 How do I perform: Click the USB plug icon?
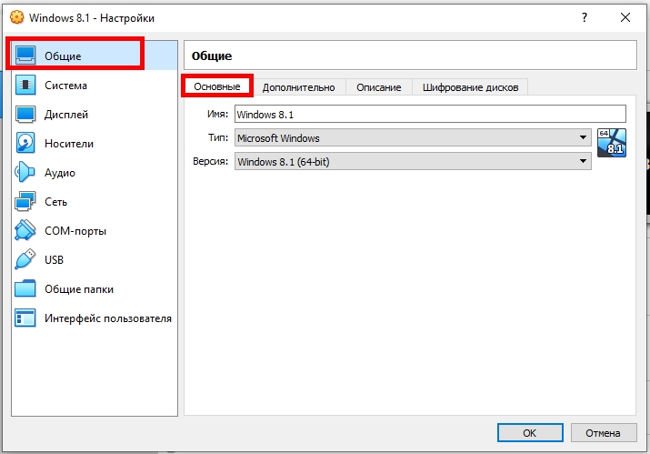pyautogui.click(x=25, y=259)
